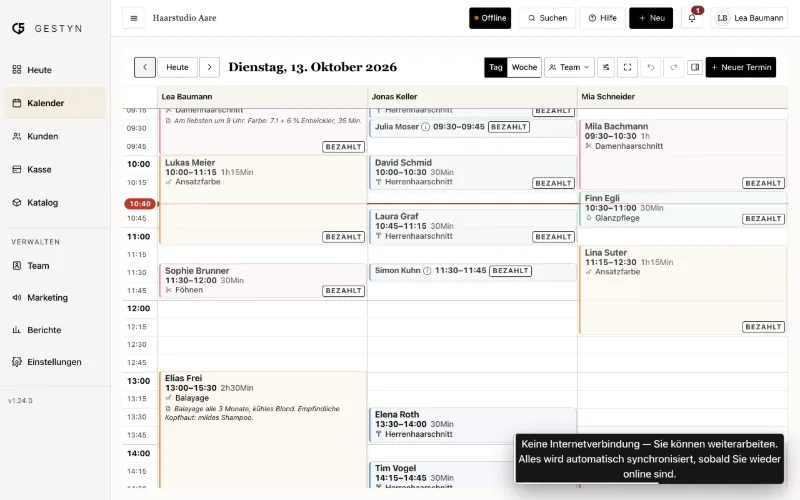The height and width of the screenshot is (500, 800).
Task: Open the Team filter dropdown
Action: [x=569, y=67]
